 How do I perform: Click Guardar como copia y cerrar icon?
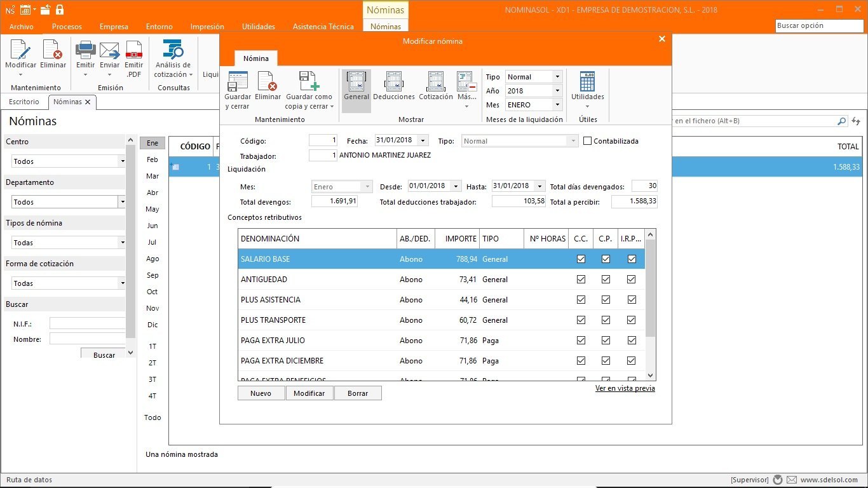tap(309, 81)
